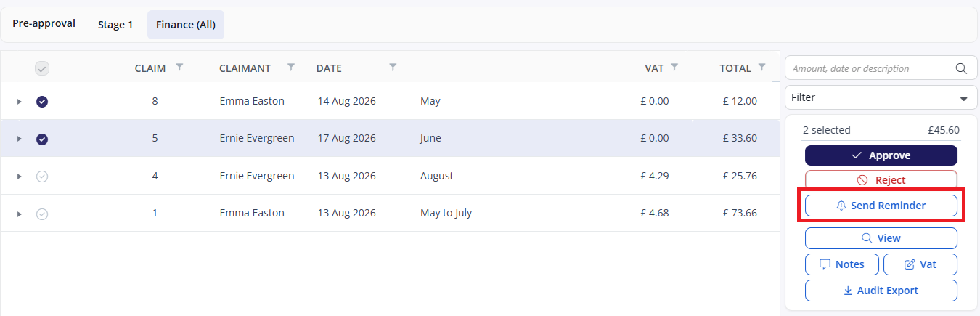
Task: Tick the checkbox for claim 1
Action: pyautogui.click(x=42, y=214)
